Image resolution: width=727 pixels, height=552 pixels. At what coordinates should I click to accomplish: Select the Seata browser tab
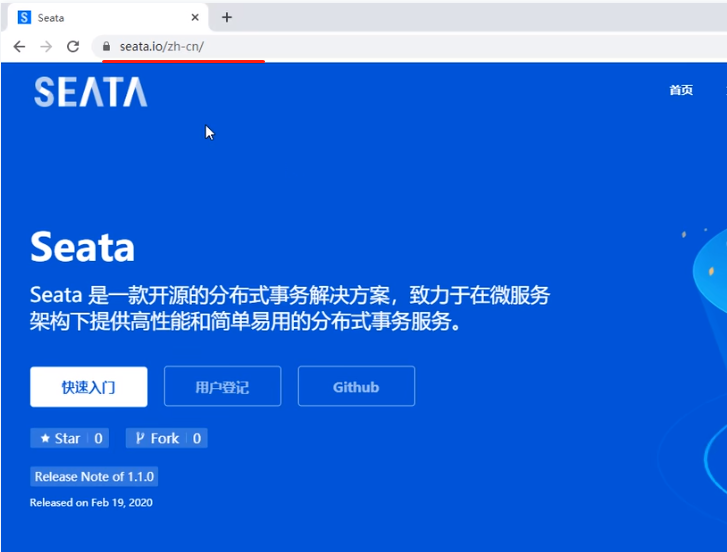click(x=106, y=18)
